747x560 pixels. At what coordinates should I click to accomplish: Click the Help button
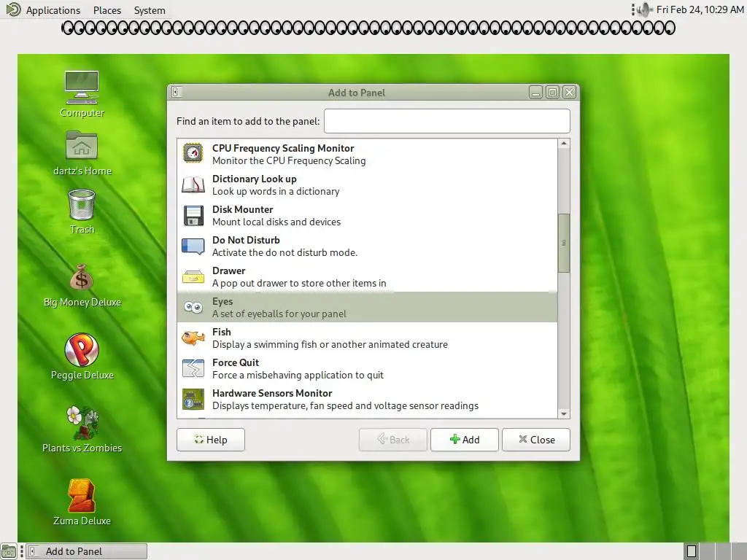point(211,440)
